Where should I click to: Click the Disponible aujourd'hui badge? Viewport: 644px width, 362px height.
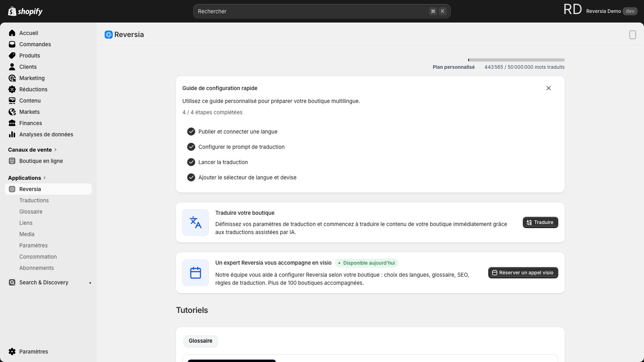367,263
